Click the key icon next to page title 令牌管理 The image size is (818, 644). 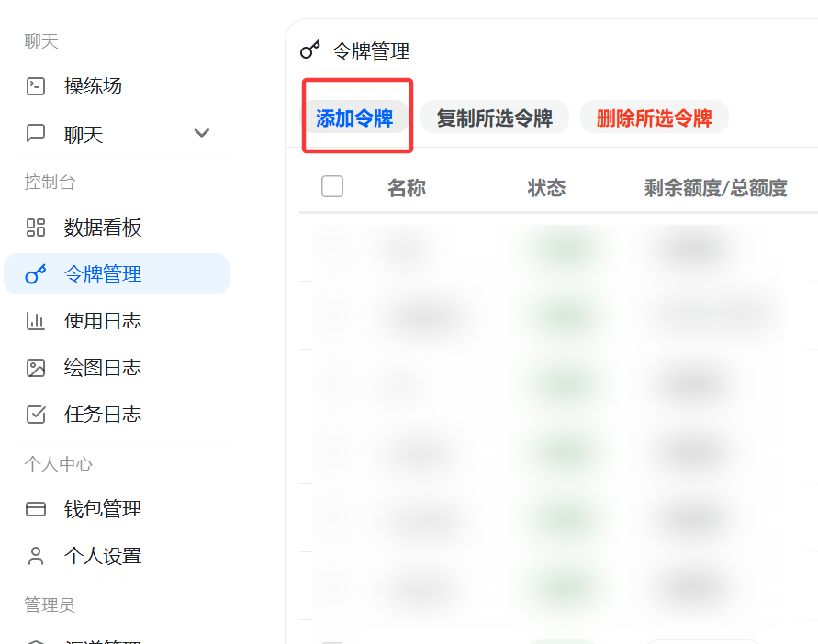308,50
